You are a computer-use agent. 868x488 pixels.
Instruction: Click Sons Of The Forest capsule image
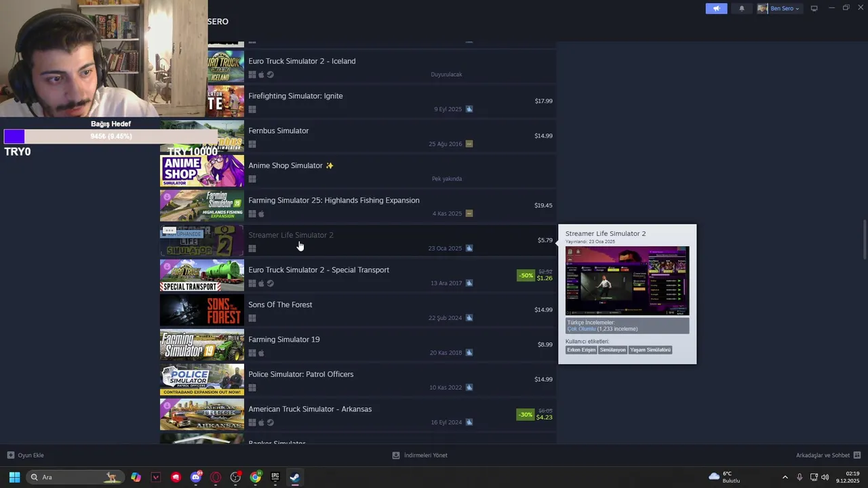tap(202, 310)
